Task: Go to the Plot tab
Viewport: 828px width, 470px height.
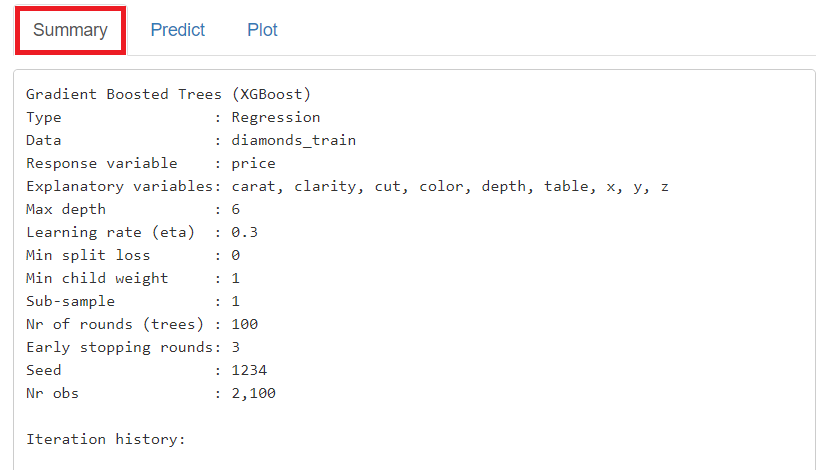Action: [262, 30]
